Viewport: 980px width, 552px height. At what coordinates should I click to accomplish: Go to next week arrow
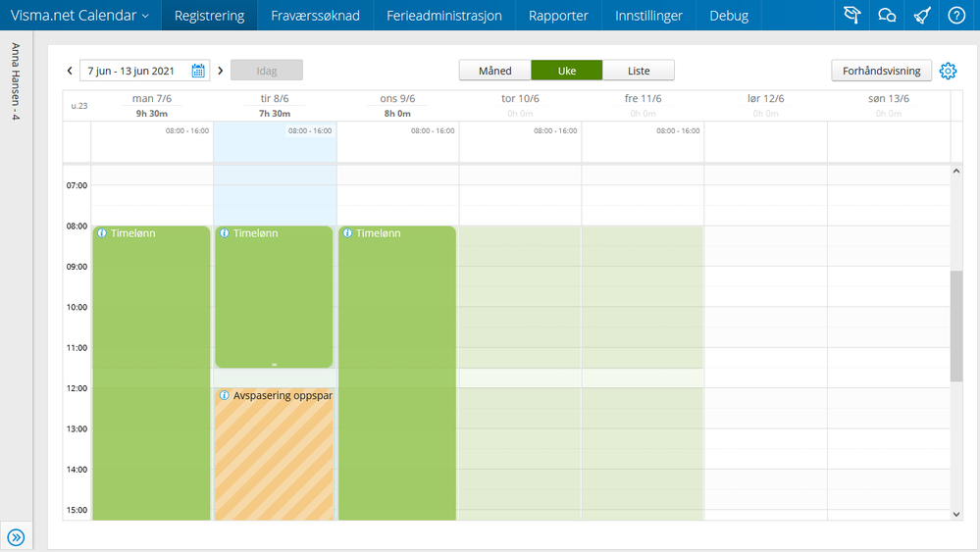[221, 71]
